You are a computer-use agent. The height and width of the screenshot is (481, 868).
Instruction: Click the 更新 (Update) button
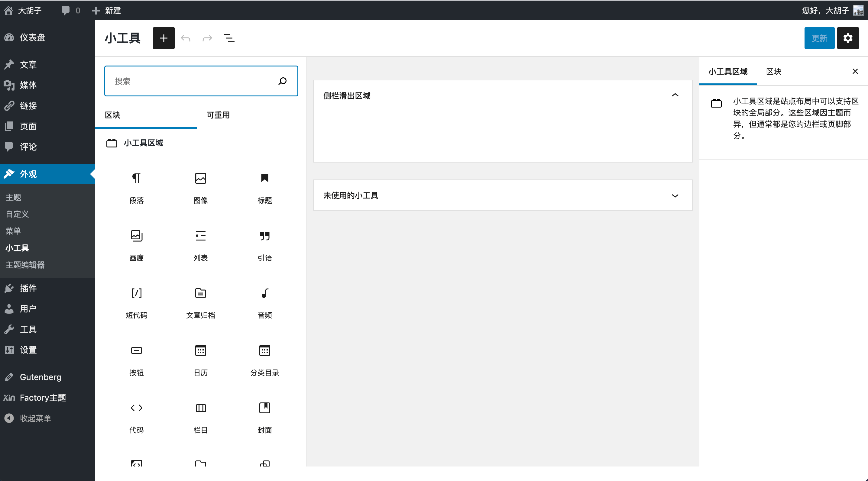coord(819,38)
